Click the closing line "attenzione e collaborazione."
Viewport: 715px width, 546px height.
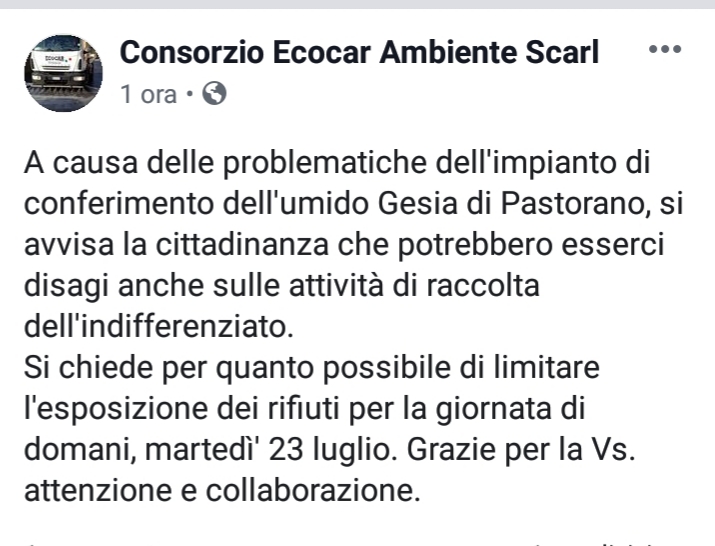point(222,491)
